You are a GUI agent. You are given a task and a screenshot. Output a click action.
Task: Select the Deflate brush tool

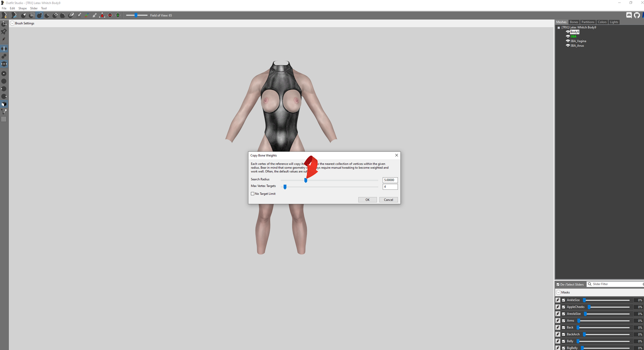[x=47, y=15]
